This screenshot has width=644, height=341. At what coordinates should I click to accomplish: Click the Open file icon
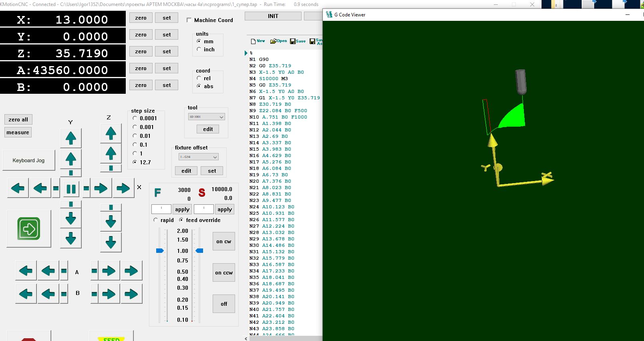pyautogui.click(x=273, y=41)
